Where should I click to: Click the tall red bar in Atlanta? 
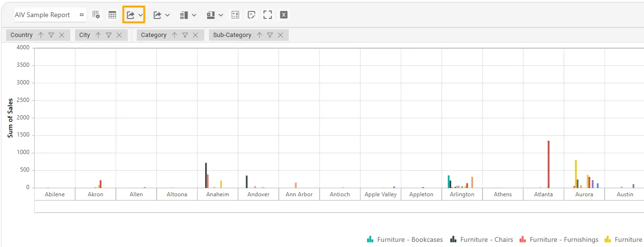(x=549, y=164)
